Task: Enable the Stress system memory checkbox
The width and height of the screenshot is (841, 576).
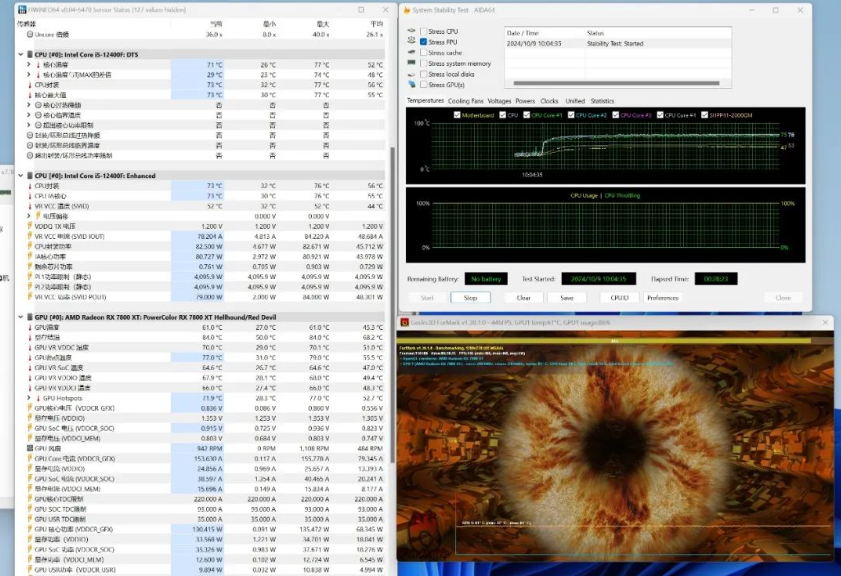Action: coord(424,63)
